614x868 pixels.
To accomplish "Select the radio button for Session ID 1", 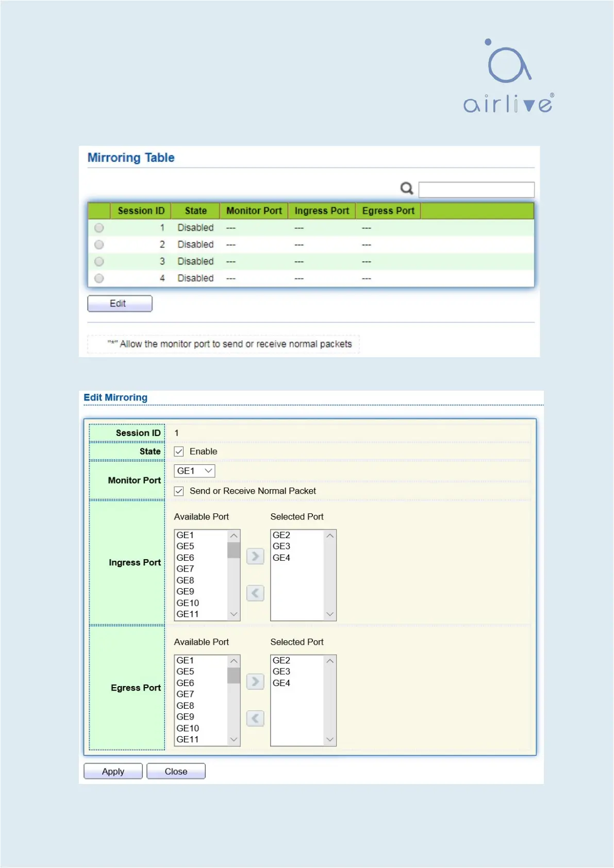I will (x=99, y=228).
